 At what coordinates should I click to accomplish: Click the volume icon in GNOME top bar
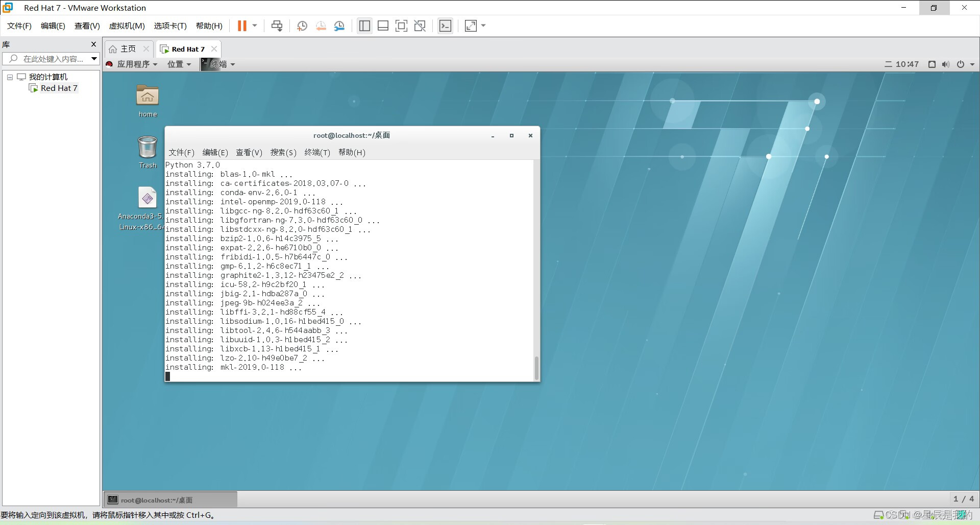(x=946, y=64)
